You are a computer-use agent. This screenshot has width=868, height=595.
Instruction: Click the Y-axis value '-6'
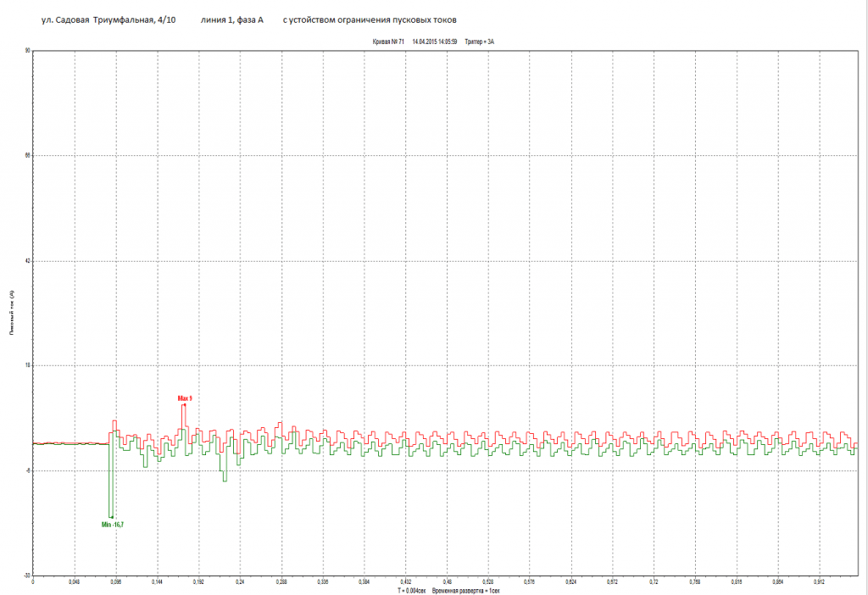[x=28, y=470]
